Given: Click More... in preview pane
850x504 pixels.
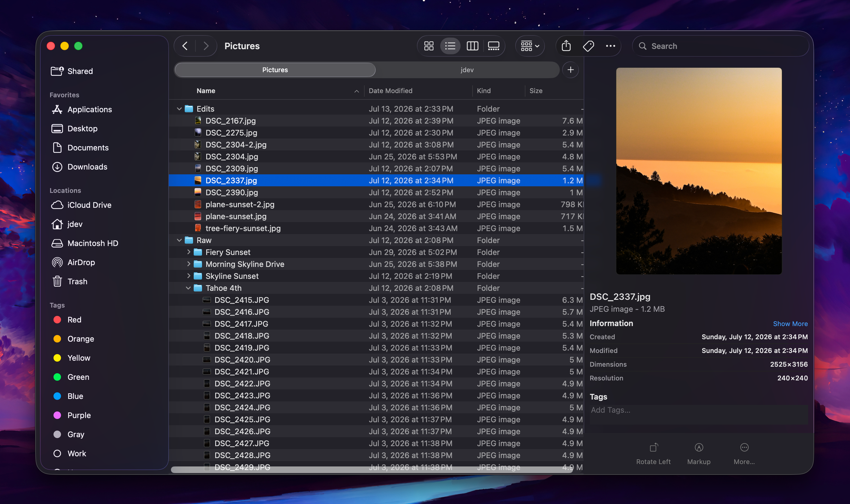Looking at the screenshot, I should [744, 454].
